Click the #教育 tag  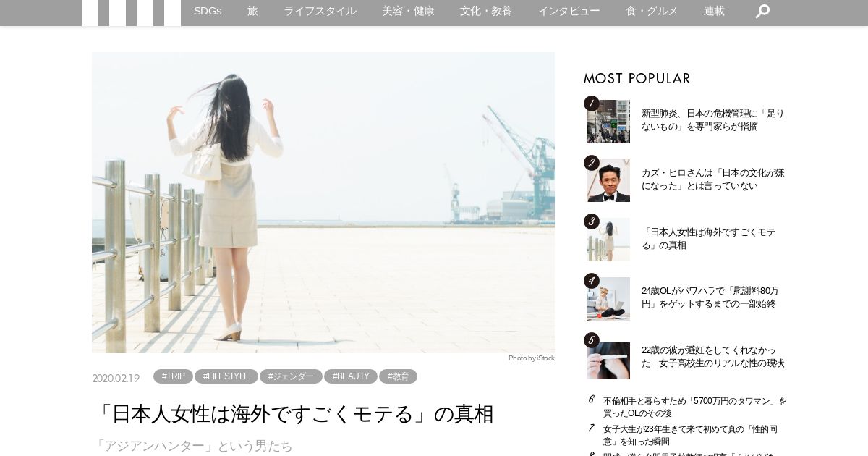[398, 376]
